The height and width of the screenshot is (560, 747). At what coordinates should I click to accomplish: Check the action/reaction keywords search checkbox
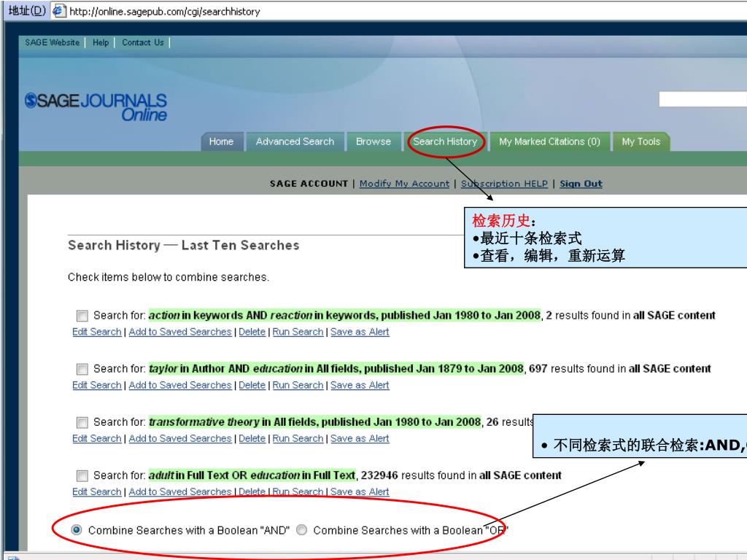[82, 316]
